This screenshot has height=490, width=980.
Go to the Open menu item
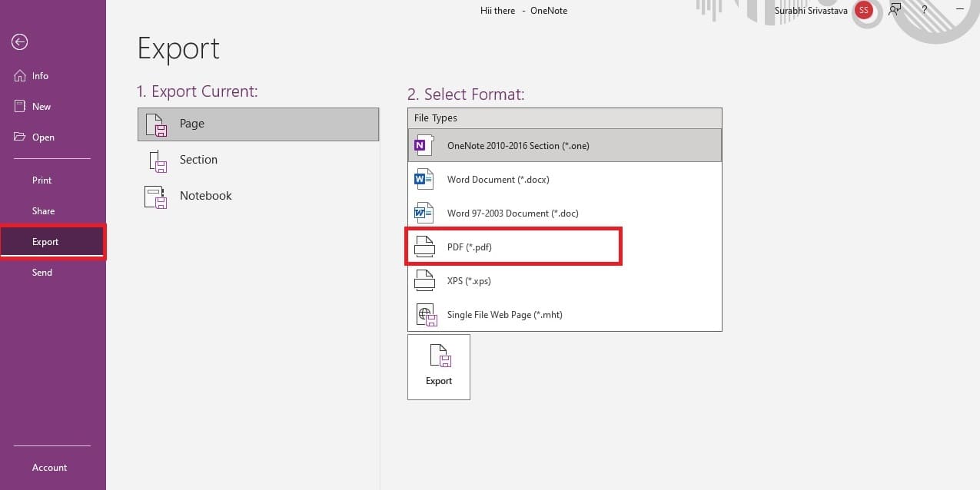tap(43, 137)
